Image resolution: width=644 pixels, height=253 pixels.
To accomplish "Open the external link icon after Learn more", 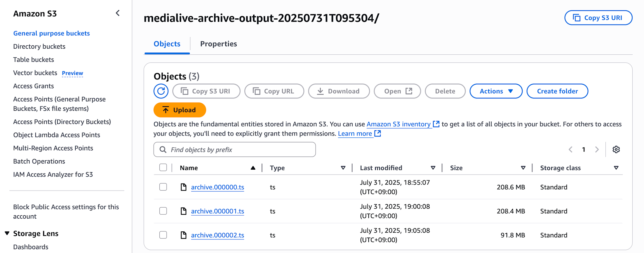I will [x=378, y=133].
